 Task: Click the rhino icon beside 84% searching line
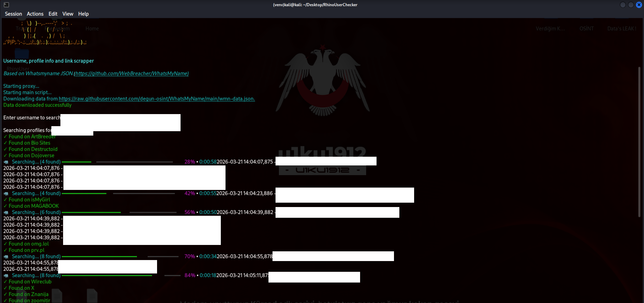(x=6, y=275)
